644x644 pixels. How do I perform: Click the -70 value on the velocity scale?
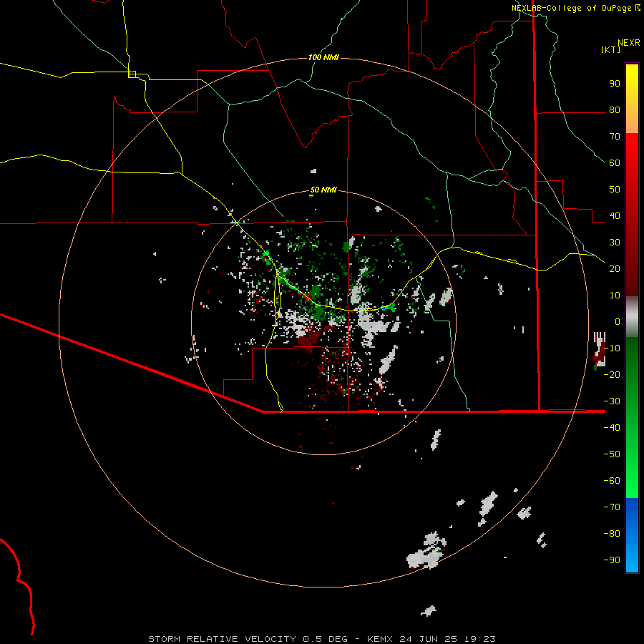point(612,507)
